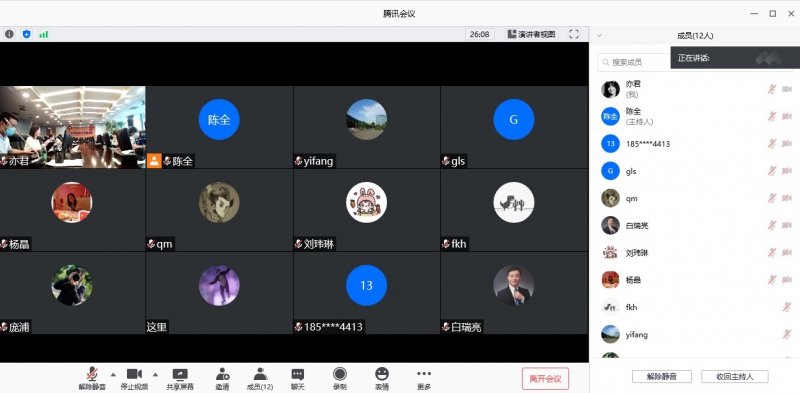Click the red leave meeting button

(545, 379)
